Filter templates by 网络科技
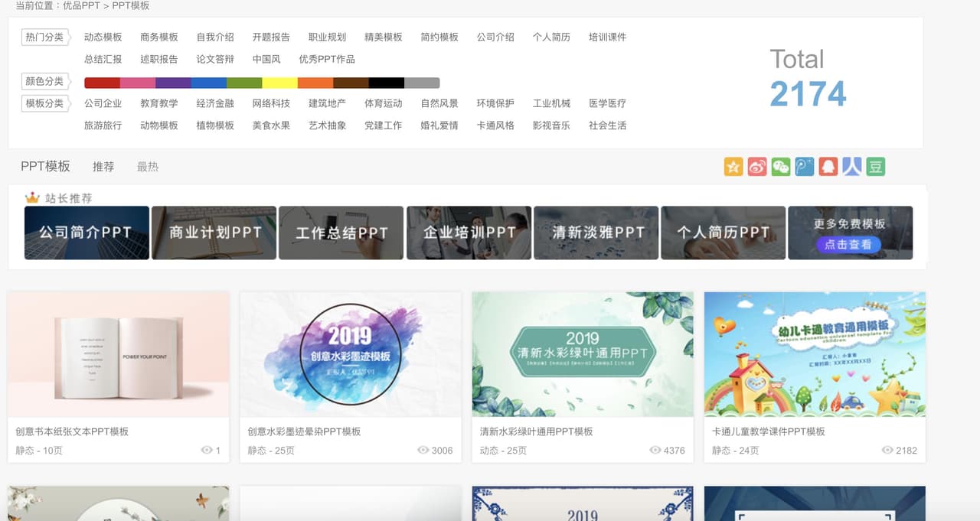The width and height of the screenshot is (980, 521). coord(272,103)
